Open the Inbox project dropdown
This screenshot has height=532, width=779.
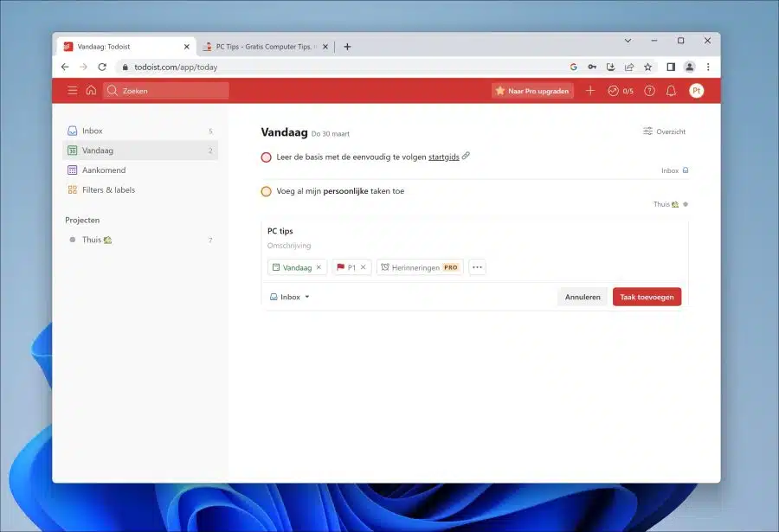290,297
